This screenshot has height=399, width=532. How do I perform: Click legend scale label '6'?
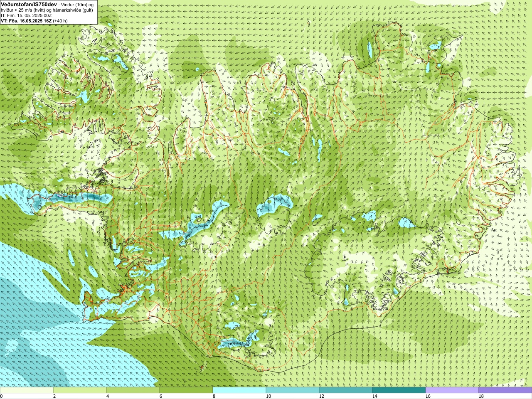[161, 396]
